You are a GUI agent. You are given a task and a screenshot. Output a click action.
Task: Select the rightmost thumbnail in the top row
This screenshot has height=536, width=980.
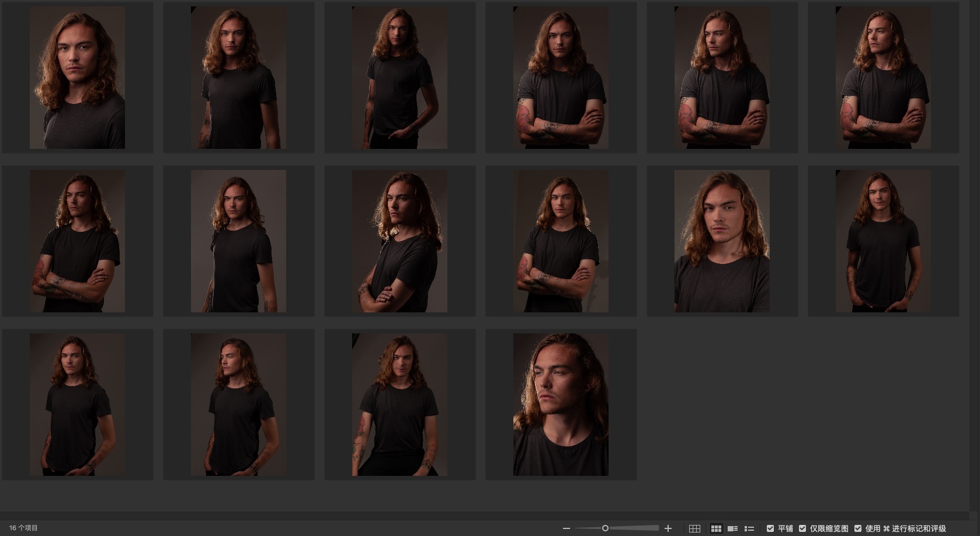(883, 78)
